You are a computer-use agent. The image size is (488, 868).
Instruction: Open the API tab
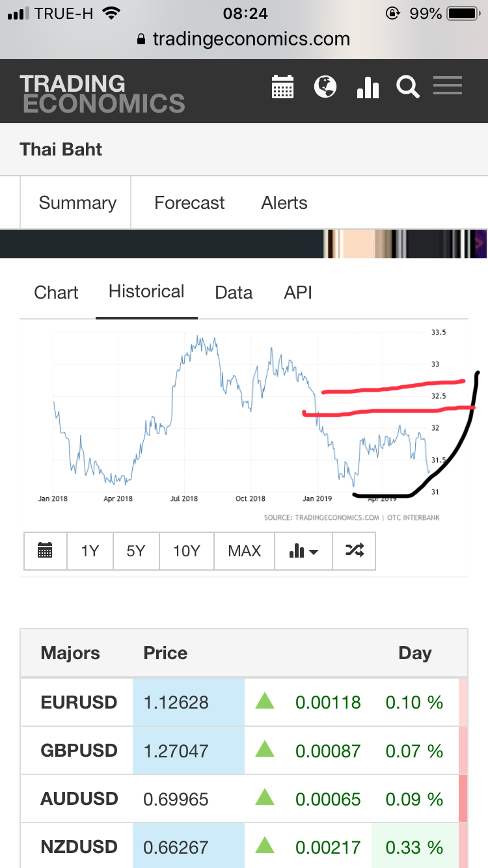[298, 293]
